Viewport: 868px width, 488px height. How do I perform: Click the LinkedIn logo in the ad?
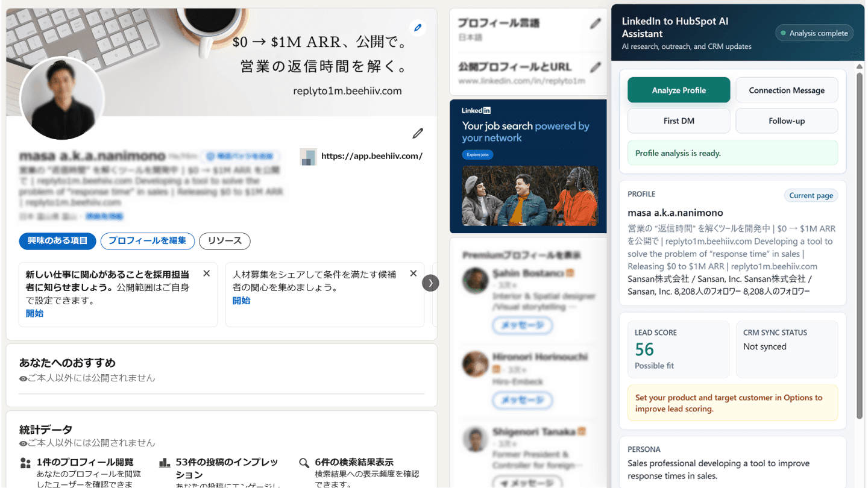coord(476,110)
